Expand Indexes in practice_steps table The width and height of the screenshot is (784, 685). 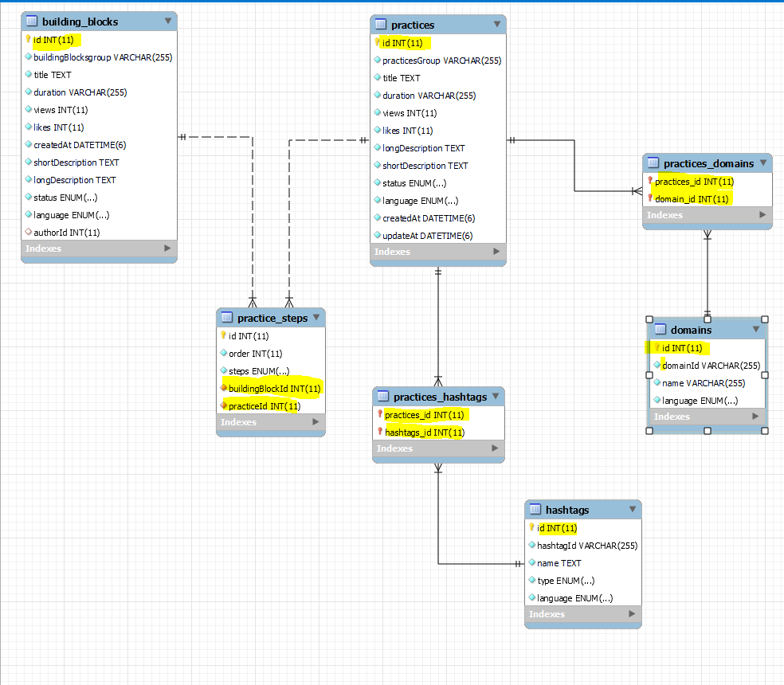(x=316, y=422)
